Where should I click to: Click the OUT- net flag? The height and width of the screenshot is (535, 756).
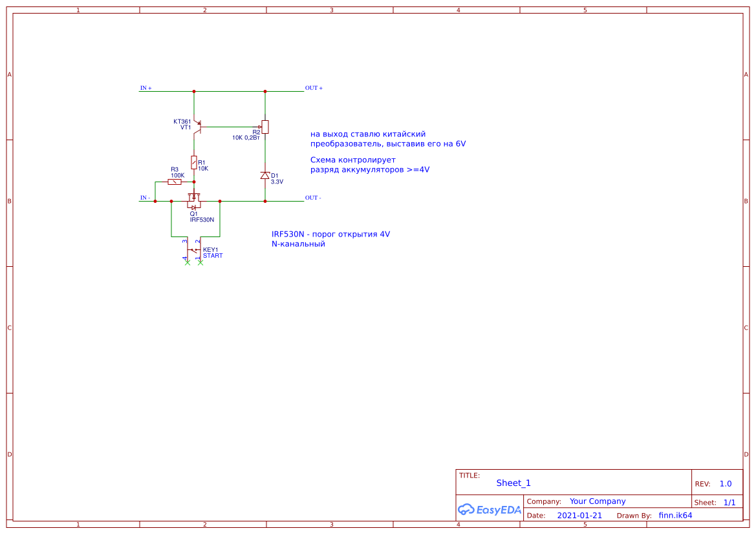click(312, 199)
